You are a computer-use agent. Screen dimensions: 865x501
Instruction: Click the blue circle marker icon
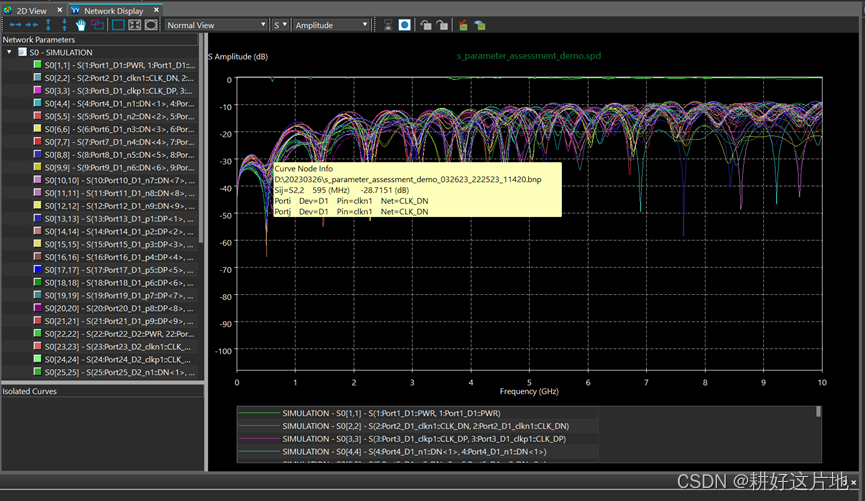pyautogui.click(x=405, y=25)
